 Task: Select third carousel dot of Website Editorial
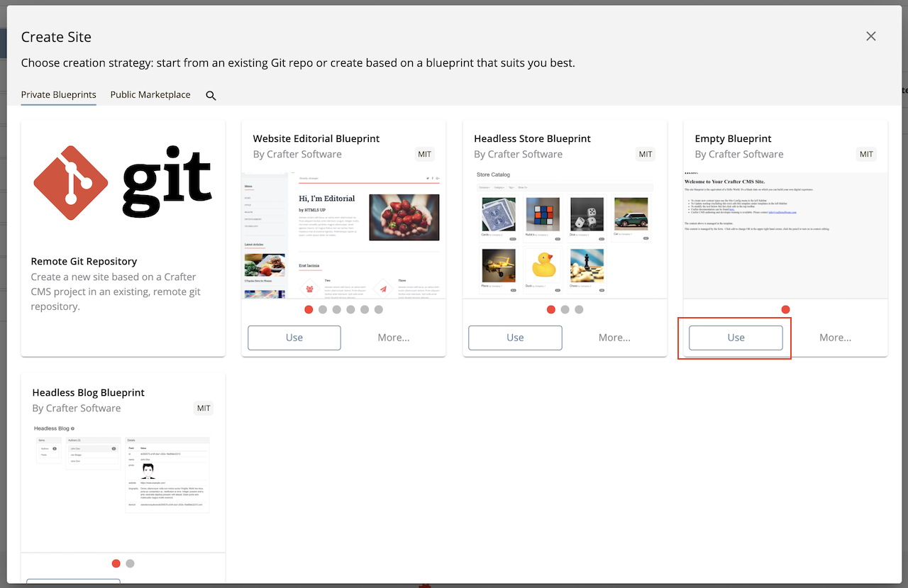point(337,309)
